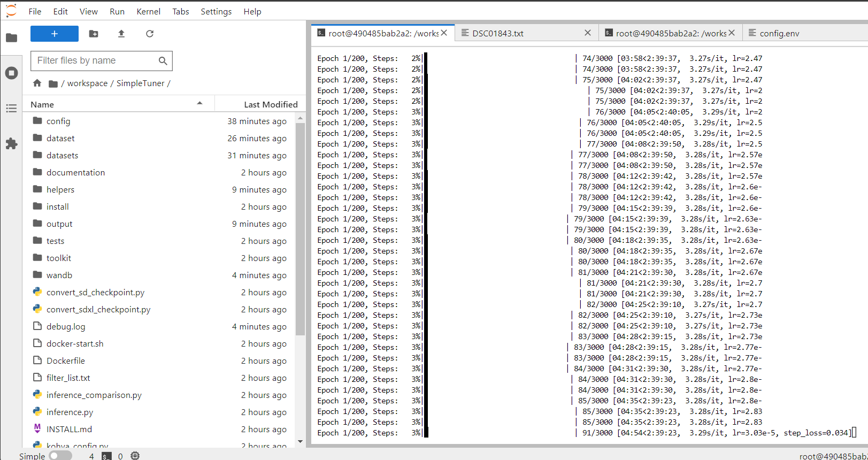Select the output folder
The height and width of the screenshot is (460, 868).
pyautogui.click(x=159, y=224)
